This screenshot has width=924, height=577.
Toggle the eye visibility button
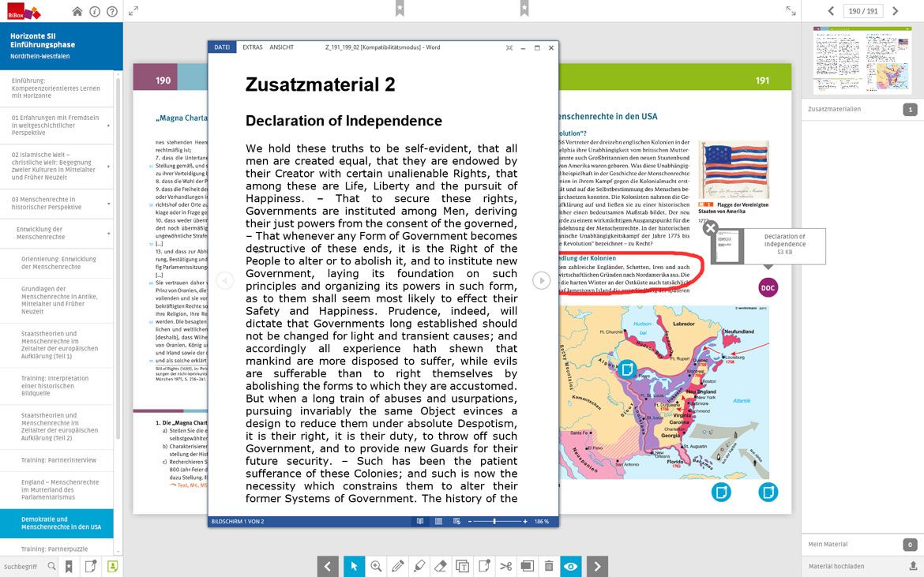571,566
